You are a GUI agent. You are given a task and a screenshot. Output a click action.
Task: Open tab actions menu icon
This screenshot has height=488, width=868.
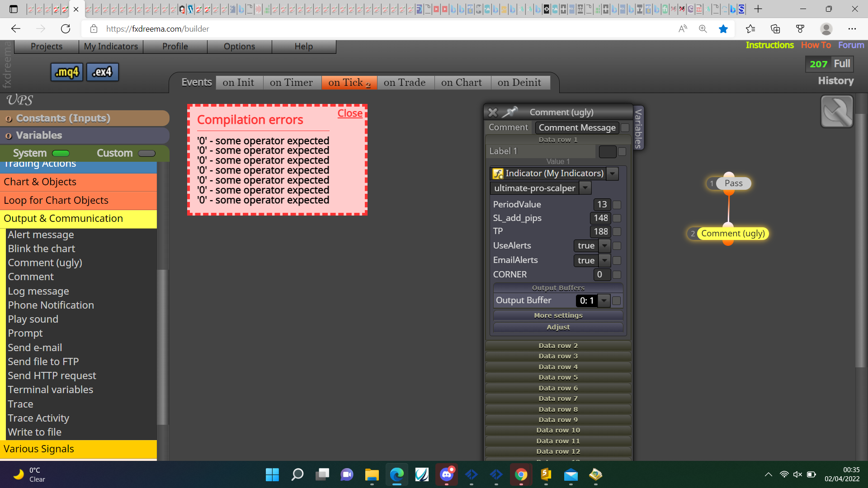pos(14,9)
